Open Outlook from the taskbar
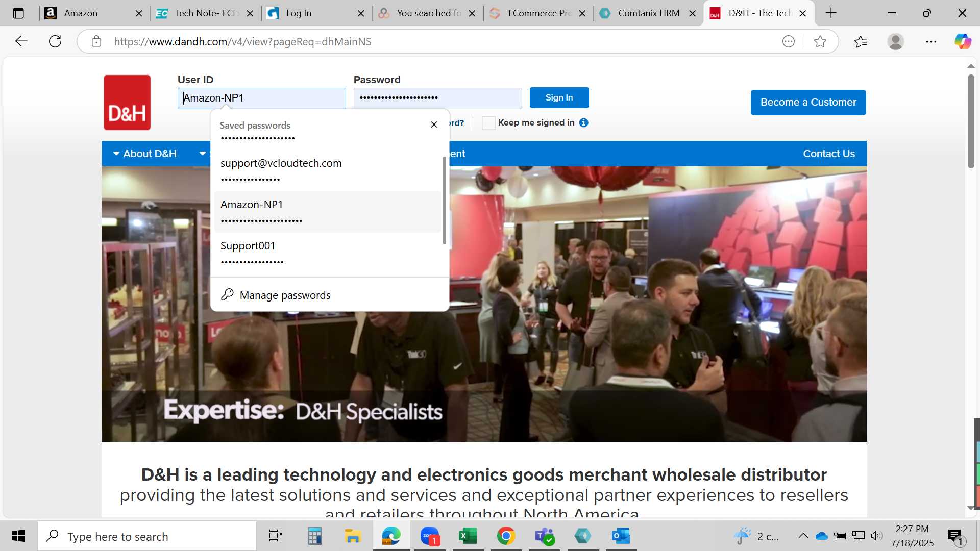980x551 pixels. [x=621, y=536]
